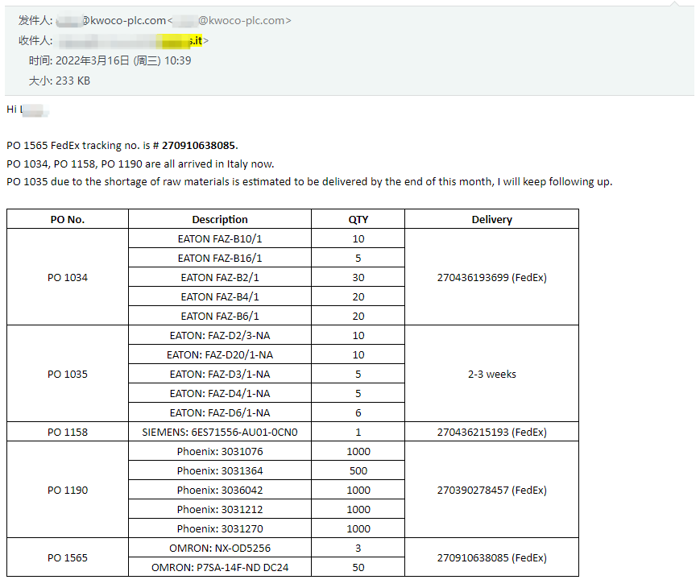Click Phoenix: 3031212 cell
Image resolution: width=700 pixels, height=588 pixels.
[220, 509]
